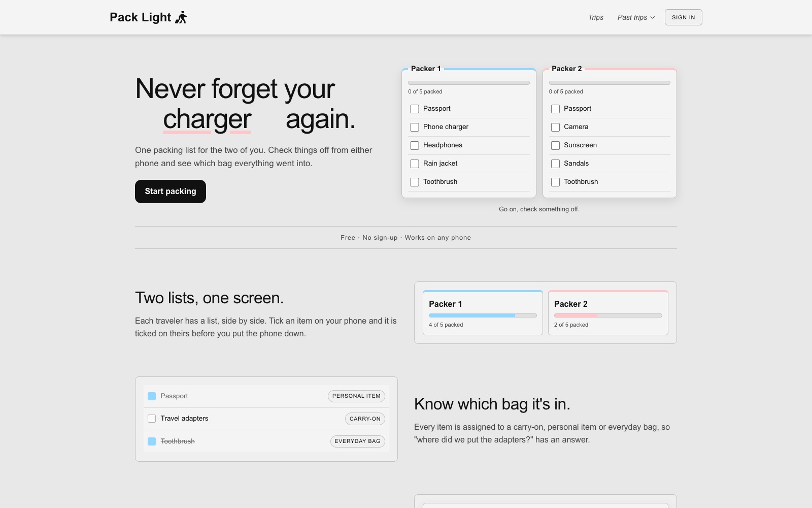Open the Trips nav link
This screenshot has width=812, height=508.
[x=596, y=17]
